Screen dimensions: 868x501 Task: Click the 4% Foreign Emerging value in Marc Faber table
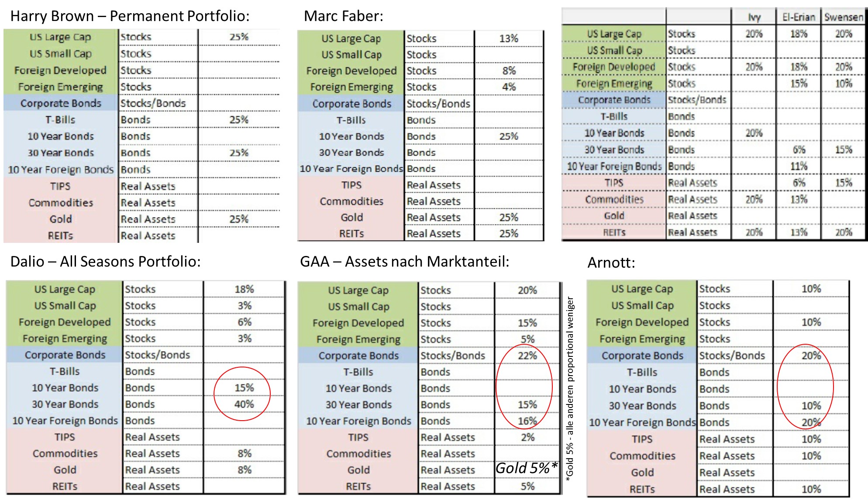509,87
